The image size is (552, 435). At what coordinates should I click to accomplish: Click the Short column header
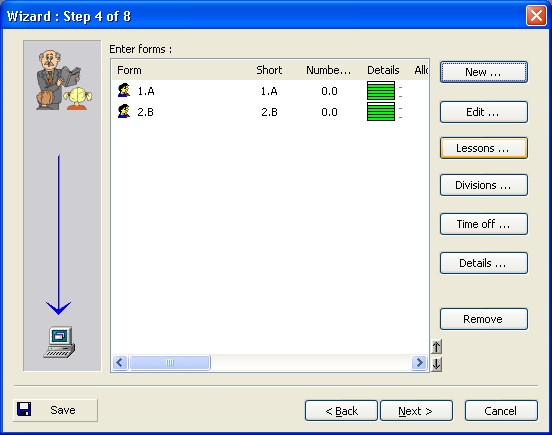[269, 70]
